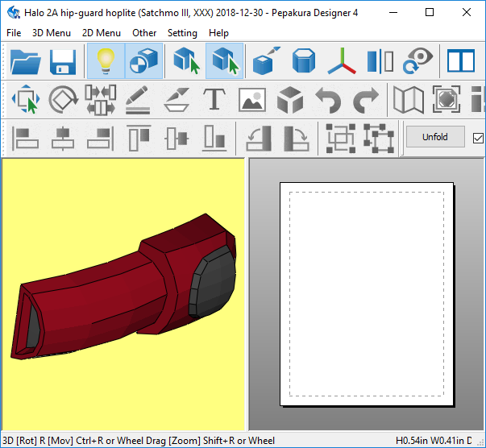The height and width of the screenshot is (448, 486).
Task: Close the Pepakura Designer window
Action: pos(466,12)
